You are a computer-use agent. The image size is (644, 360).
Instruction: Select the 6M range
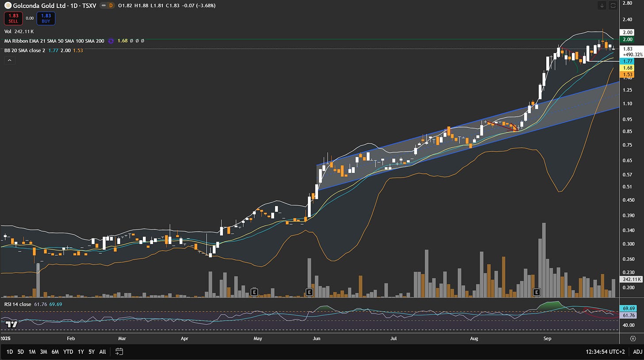point(55,352)
